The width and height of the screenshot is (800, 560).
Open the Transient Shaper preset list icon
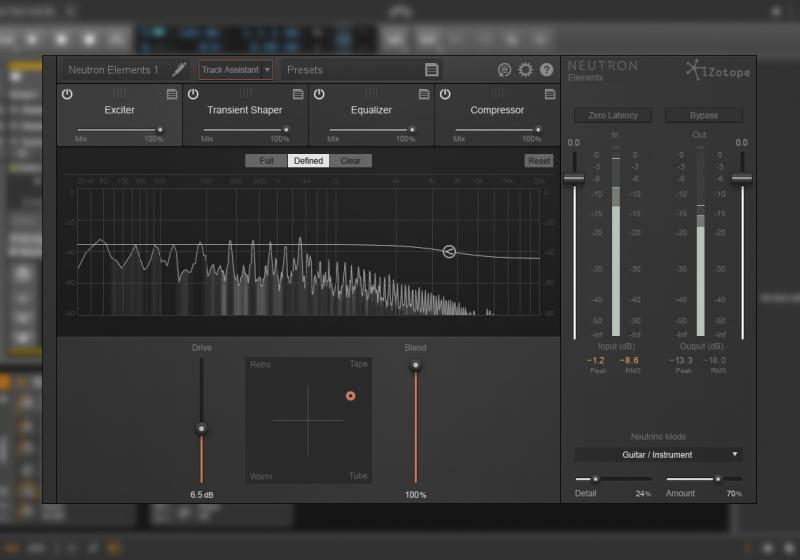[298, 94]
